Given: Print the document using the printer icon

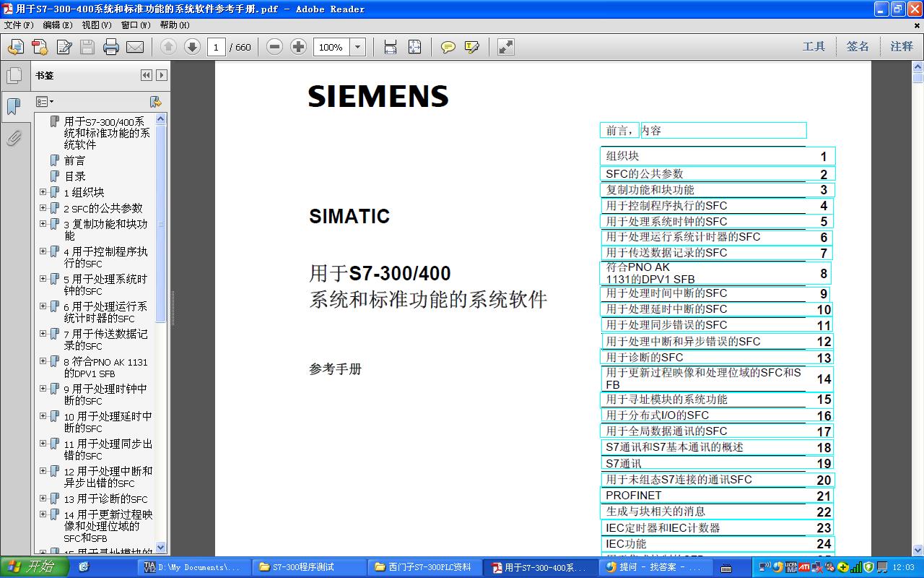Looking at the screenshot, I should (x=110, y=47).
